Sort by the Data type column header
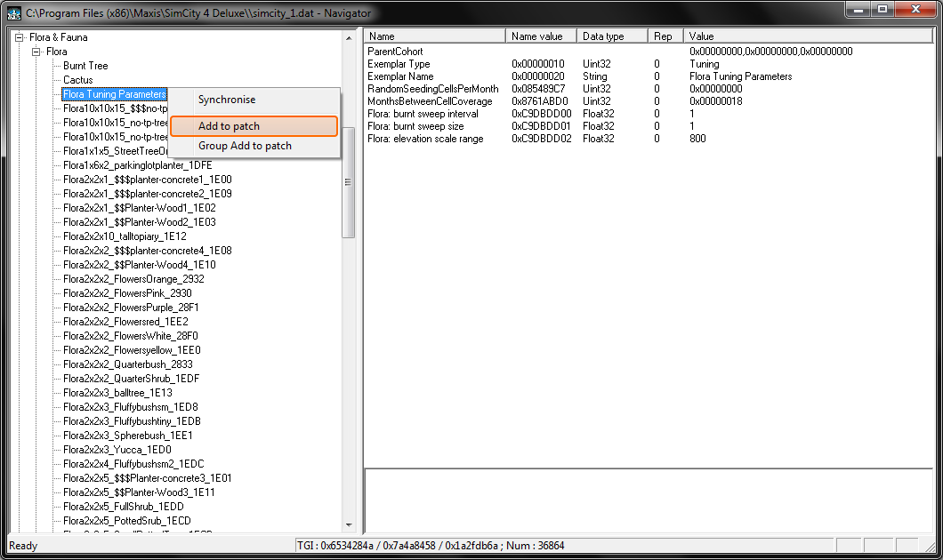Viewport: 943px width, 560px height. tap(612, 36)
